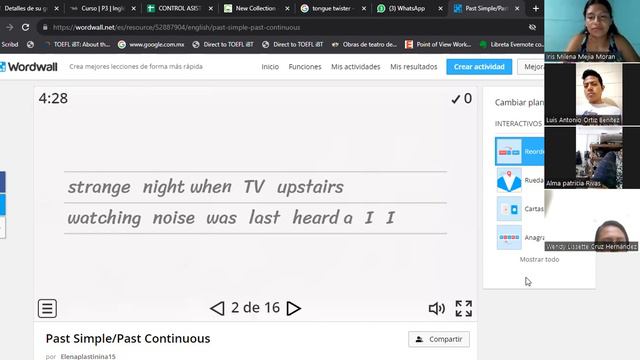Select the word tile night
Viewport: 640px width, 360px height.
(x=164, y=187)
